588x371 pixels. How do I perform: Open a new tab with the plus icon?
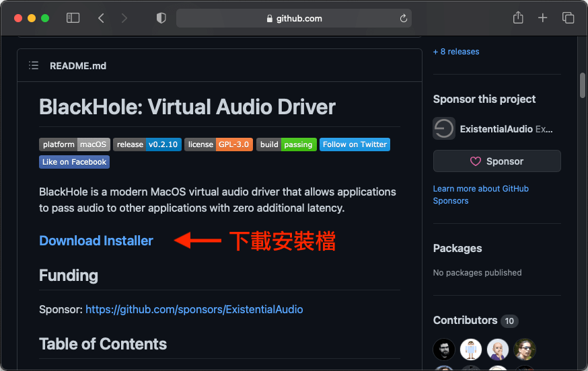click(x=542, y=17)
